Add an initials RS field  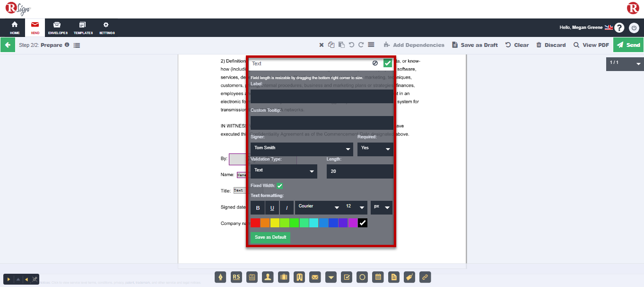236,277
